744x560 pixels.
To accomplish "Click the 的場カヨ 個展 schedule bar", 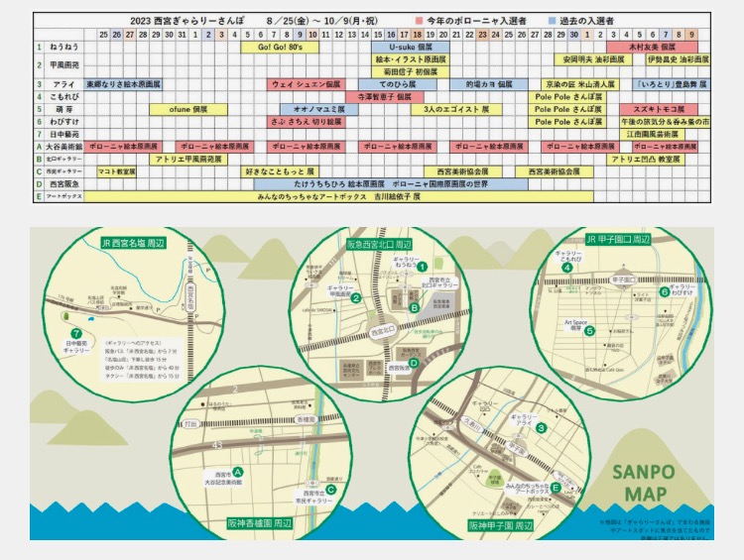I will (489, 84).
